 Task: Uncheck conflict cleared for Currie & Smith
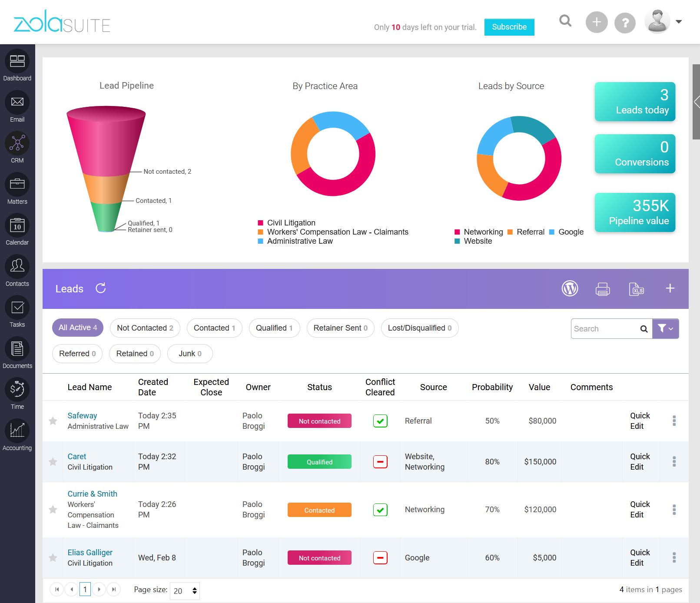click(380, 510)
